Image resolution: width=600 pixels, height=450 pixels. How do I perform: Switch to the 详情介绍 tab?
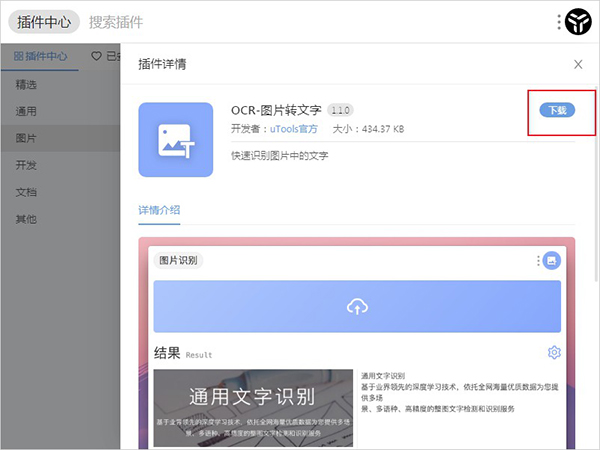pos(159,210)
